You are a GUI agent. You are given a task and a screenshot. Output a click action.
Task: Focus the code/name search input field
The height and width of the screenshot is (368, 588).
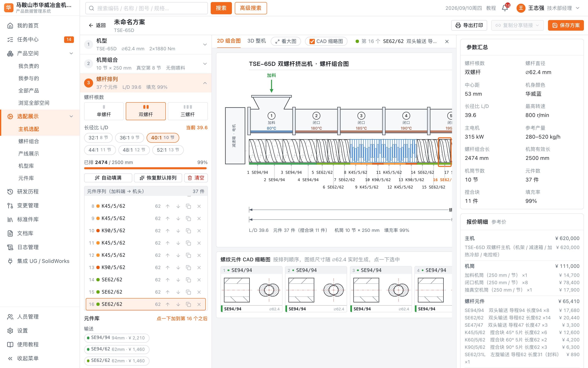point(147,8)
